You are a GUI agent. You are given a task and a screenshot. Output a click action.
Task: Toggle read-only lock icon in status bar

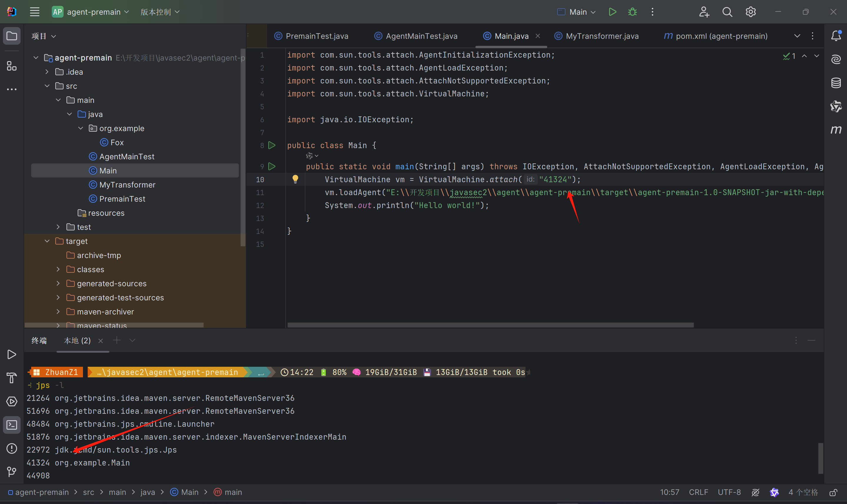point(833,492)
